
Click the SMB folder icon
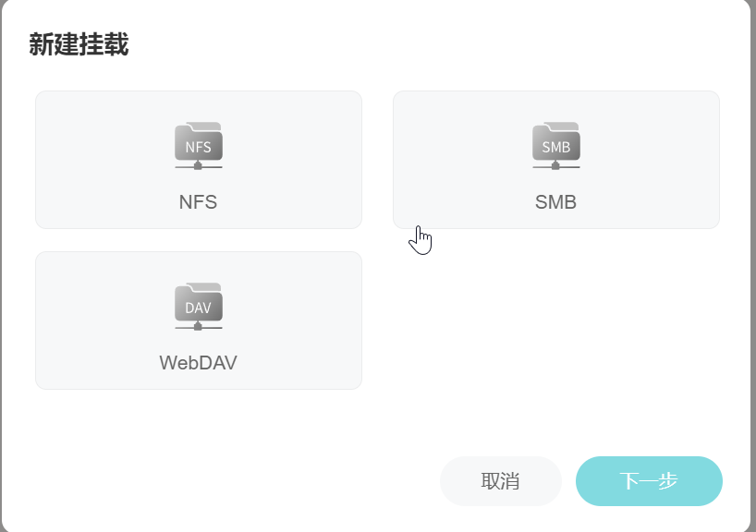coord(556,146)
